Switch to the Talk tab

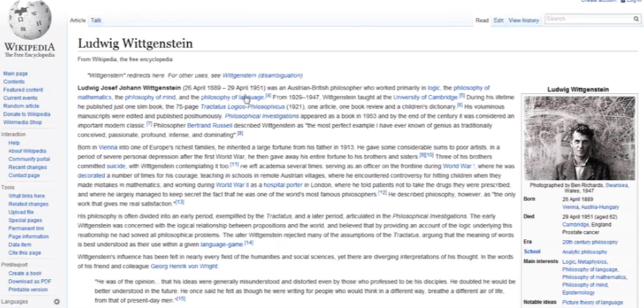coord(96,21)
